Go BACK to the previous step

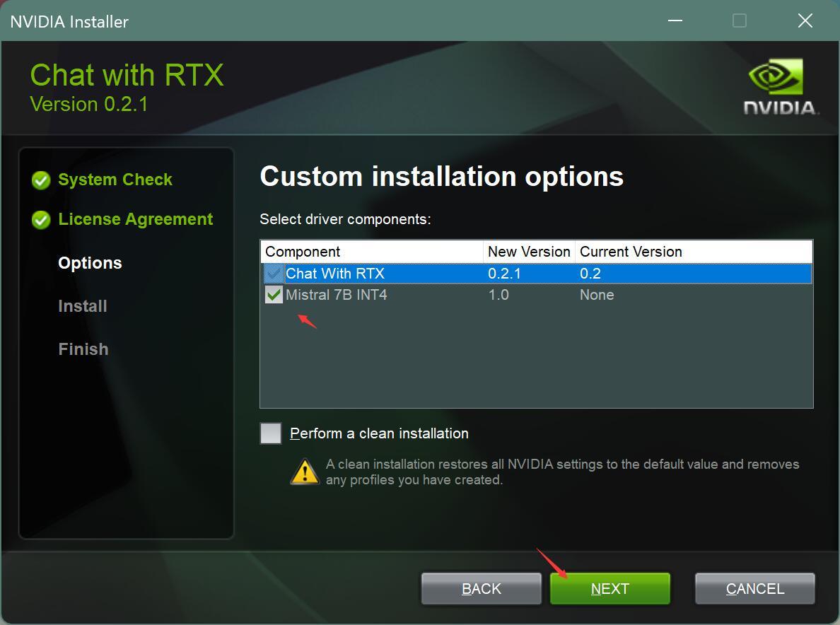point(481,588)
